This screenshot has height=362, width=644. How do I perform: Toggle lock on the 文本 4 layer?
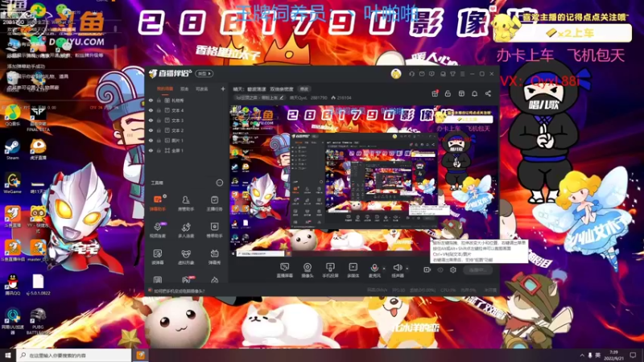click(159, 110)
